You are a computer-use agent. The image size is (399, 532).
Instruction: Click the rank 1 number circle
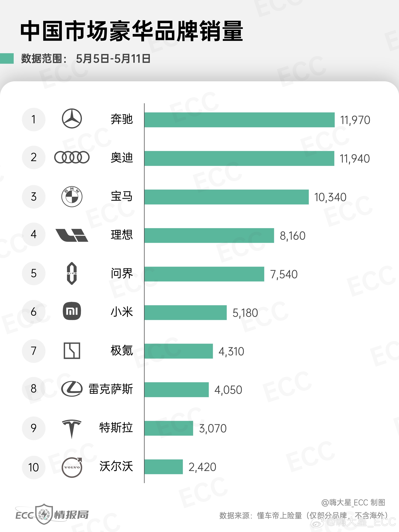[x=34, y=119]
